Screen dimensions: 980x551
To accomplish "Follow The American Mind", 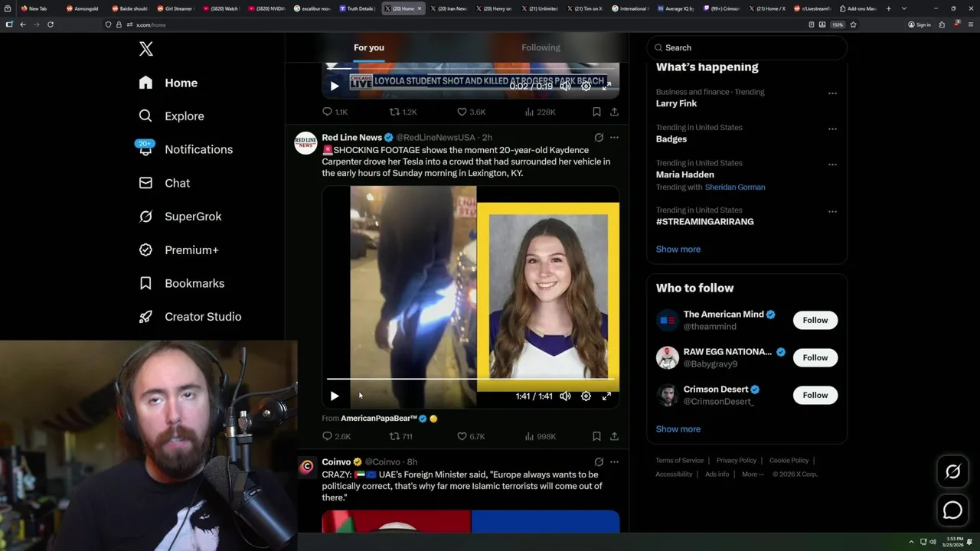I will point(815,320).
